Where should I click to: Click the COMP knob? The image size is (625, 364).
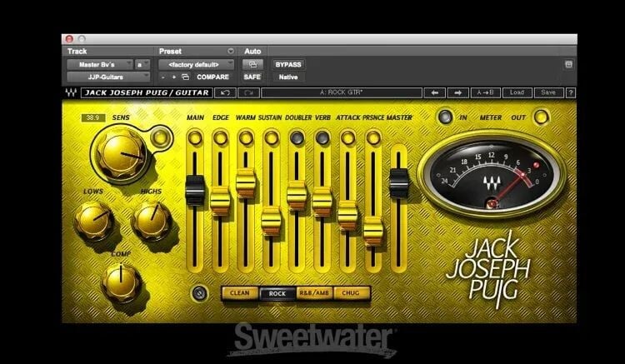[121, 282]
